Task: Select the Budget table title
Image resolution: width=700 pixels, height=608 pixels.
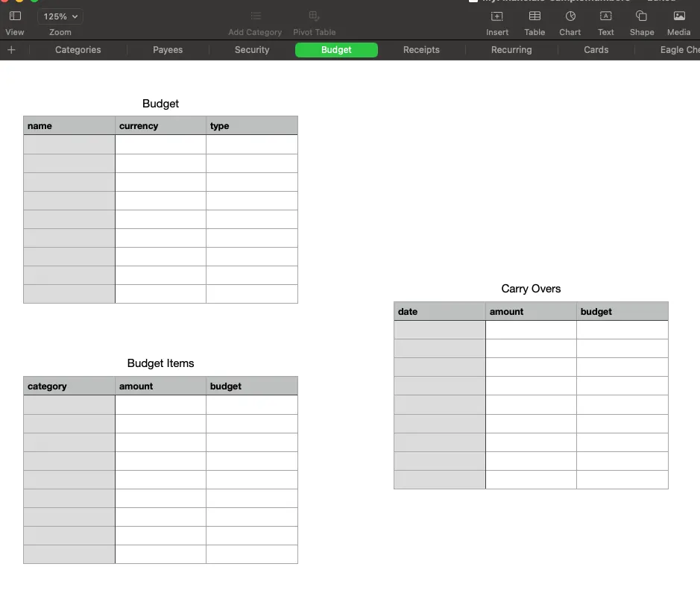Action: [x=160, y=104]
